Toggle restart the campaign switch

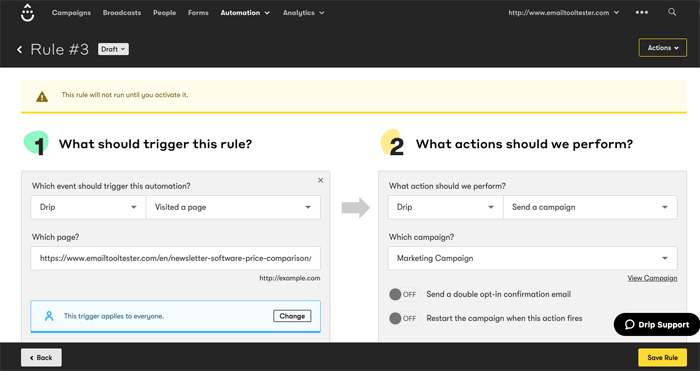coord(404,318)
